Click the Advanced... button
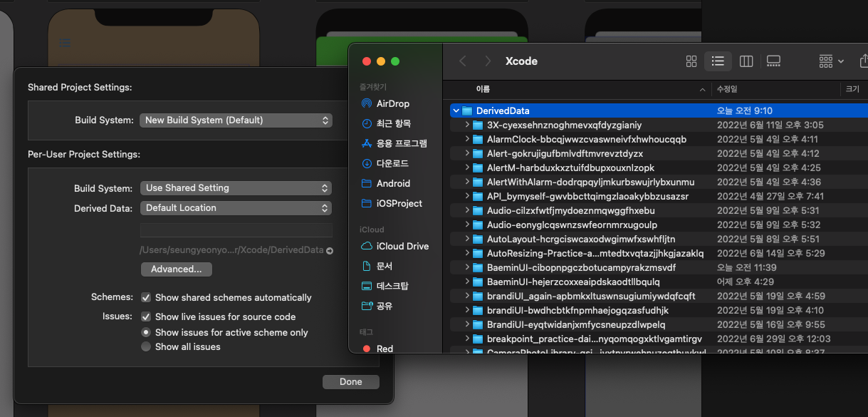868x417 pixels. (176, 269)
